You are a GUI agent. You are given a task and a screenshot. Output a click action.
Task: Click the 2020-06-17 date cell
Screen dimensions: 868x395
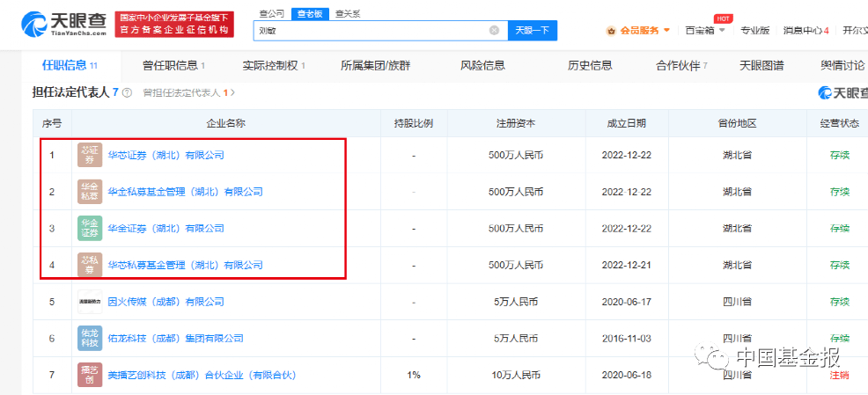click(x=626, y=302)
